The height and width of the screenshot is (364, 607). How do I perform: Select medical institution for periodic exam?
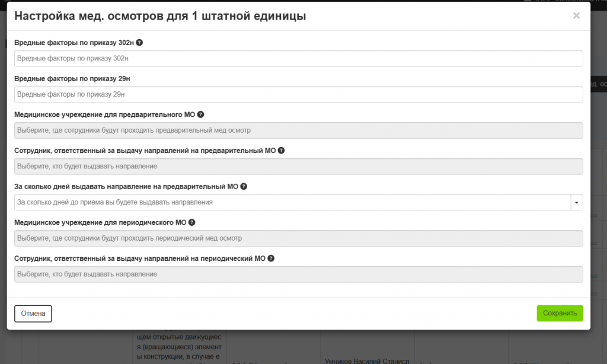(x=299, y=238)
